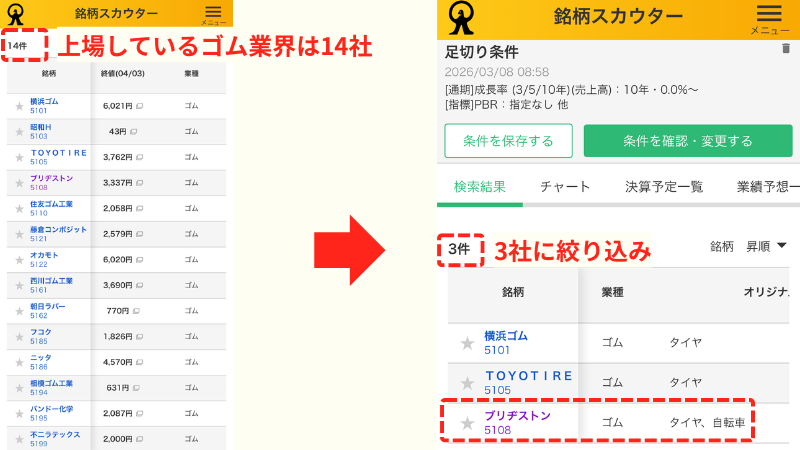Open the TOYO TIRE link in right list

point(529,376)
